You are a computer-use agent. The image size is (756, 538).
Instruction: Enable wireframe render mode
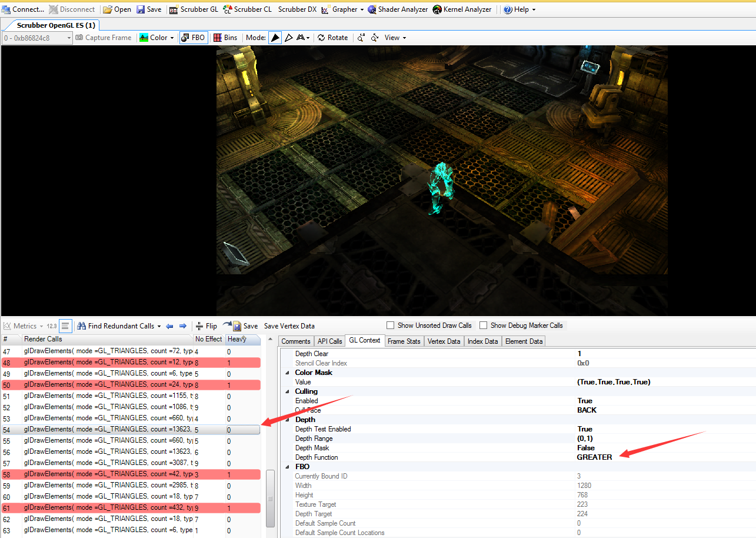[x=288, y=37]
